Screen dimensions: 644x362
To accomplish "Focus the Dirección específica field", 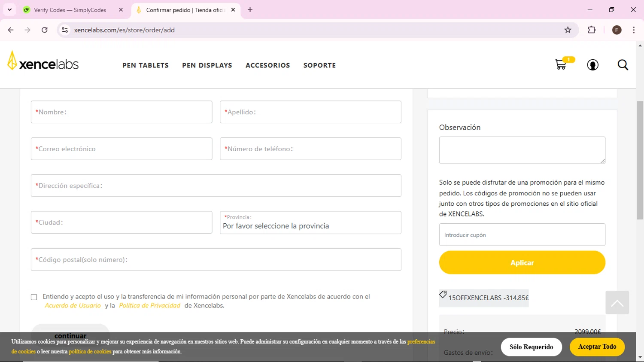I will tap(216, 186).
